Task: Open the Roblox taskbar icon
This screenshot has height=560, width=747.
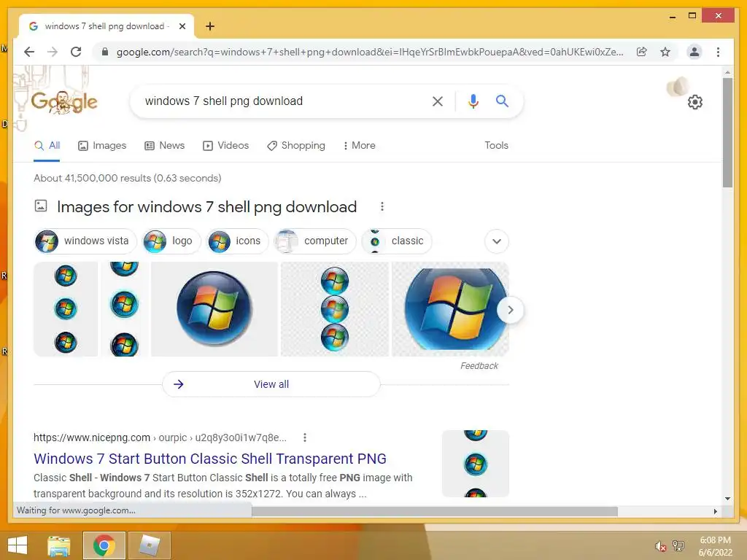Action: [150, 545]
